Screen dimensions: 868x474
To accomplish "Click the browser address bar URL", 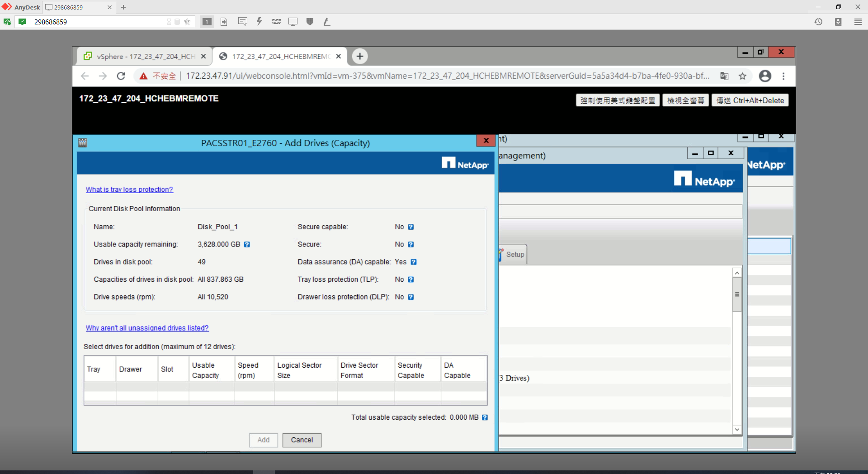I will pyautogui.click(x=448, y=76).
